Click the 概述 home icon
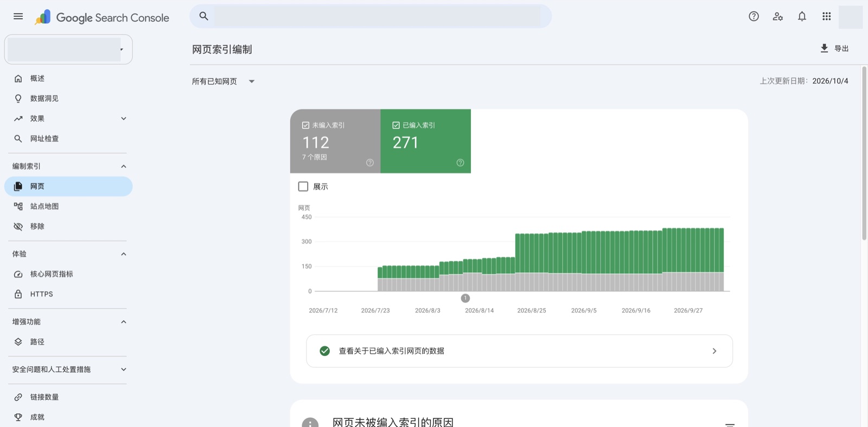868x427 pixels. coord(18,79)
